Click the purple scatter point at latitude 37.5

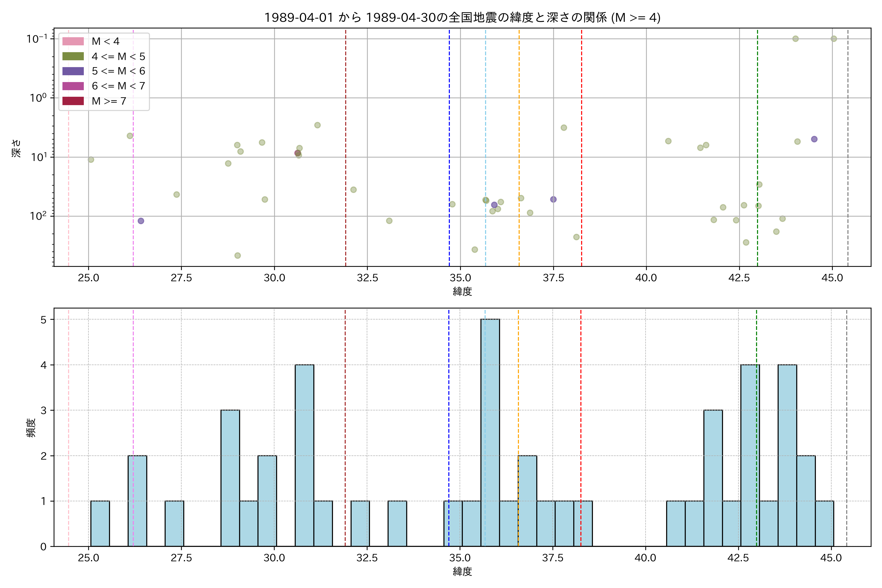(x=553, y=199)
